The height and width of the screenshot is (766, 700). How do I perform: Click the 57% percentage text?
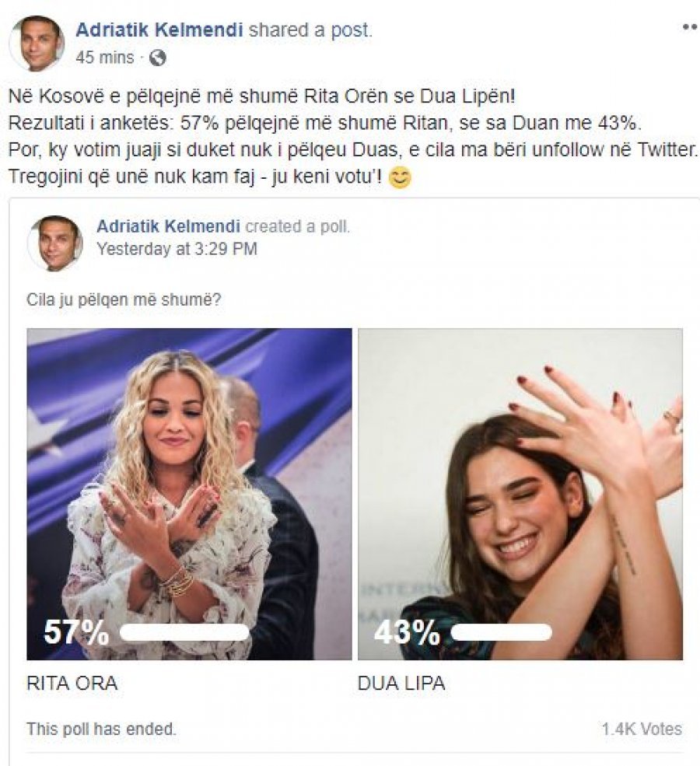click(76, 631)
